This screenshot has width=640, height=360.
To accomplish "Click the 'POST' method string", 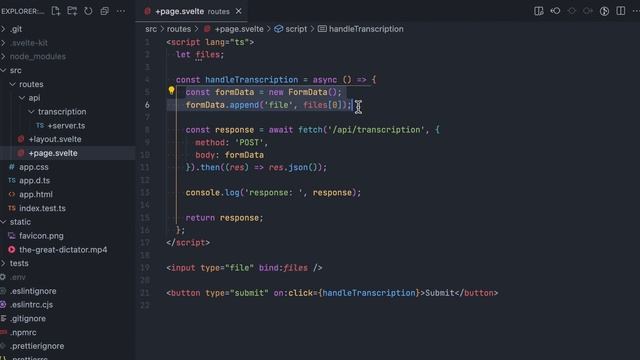I will pyautogui.click(x=249, y=142).
